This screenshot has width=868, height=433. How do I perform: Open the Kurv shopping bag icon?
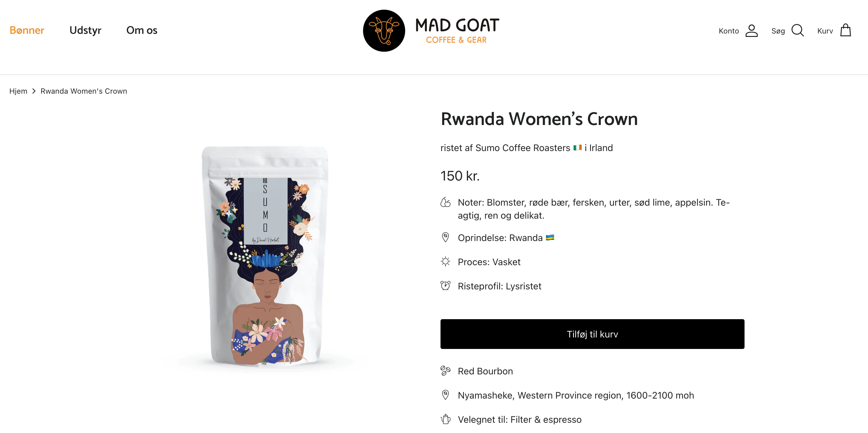pos(845,31)
